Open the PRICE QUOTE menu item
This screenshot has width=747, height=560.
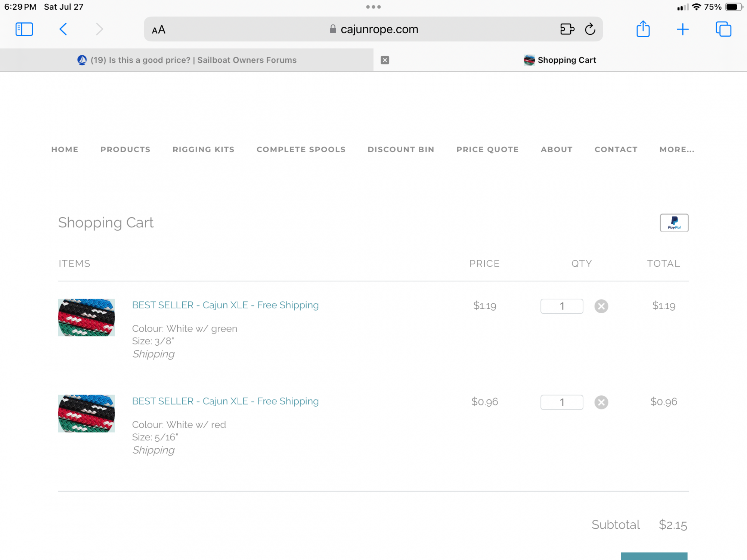(x=487, y=149)
